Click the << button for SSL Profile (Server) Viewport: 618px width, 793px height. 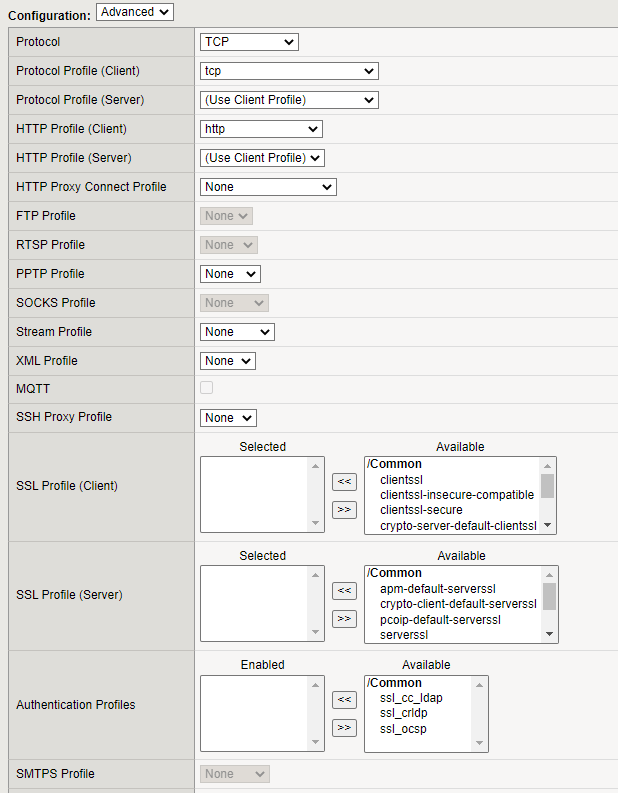click(343, 590)
